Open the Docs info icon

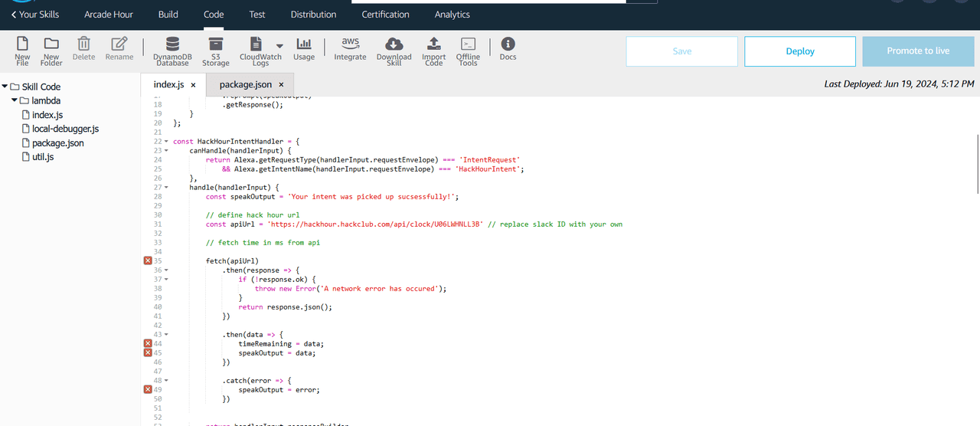508,44
